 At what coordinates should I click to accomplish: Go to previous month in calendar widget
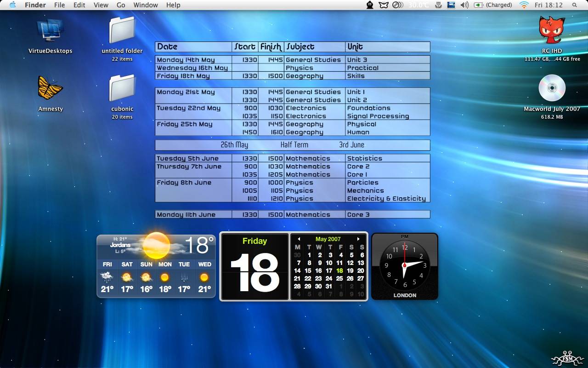coord(299,239)
